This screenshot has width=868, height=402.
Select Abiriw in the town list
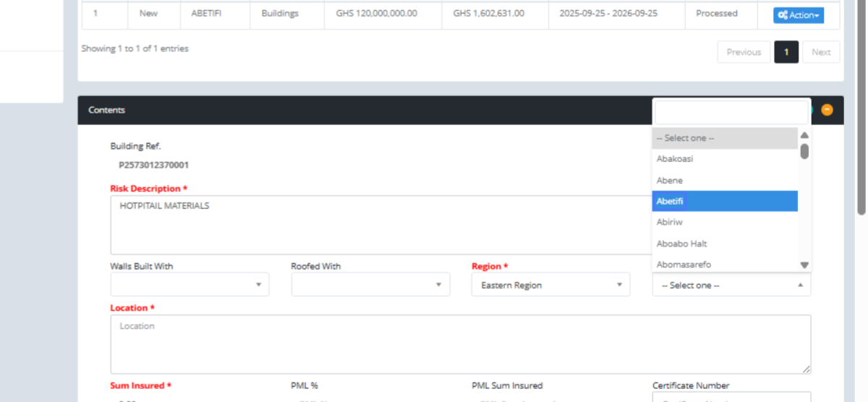(x=724, y=222)
